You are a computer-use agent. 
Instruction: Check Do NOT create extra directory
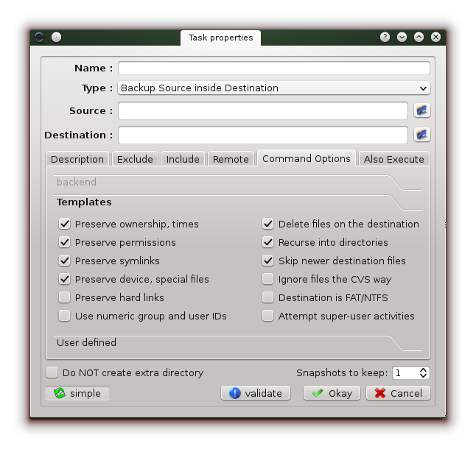click(x=52, y=372)
